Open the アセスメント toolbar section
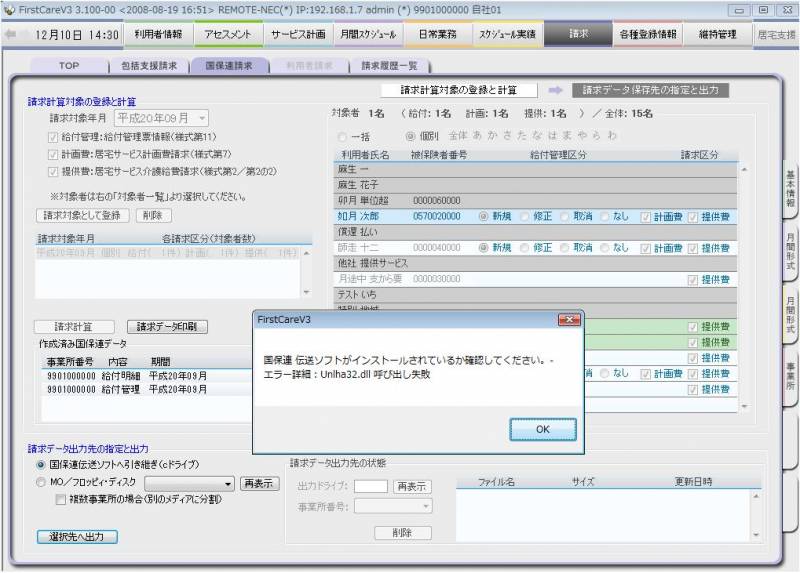 (227, 34)
